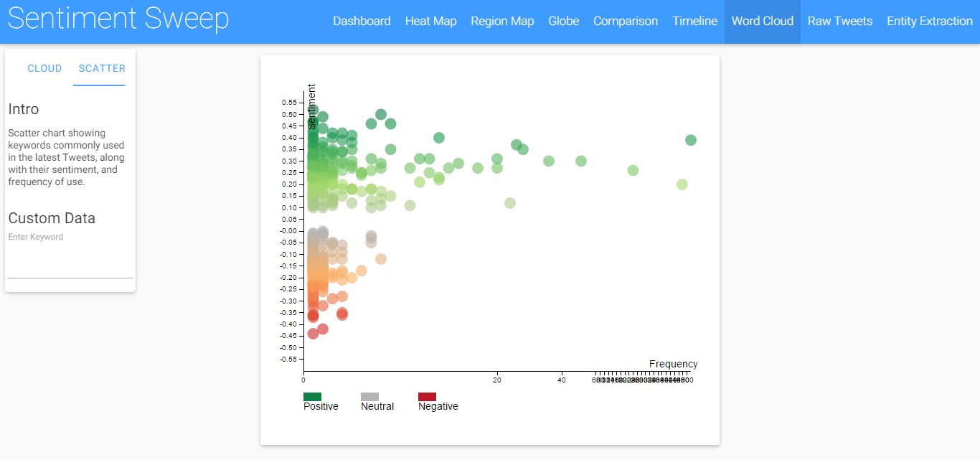Open the Entity Extraction page
Viewport: 980px width, 460px height.
click(929, 22)
